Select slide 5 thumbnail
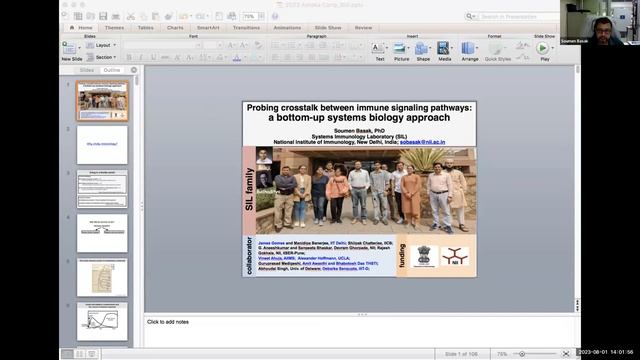 (102, 277)
